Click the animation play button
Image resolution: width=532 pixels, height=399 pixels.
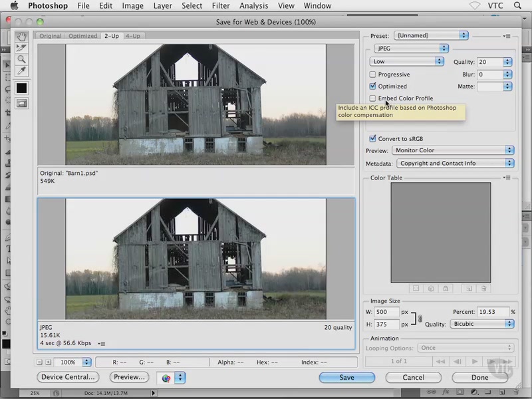(475, 361)
